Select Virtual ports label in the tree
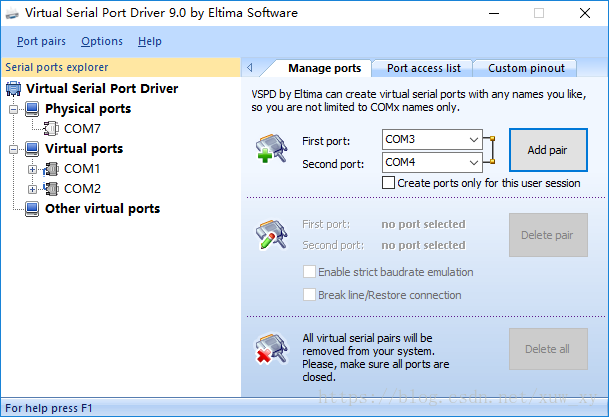The image size is (609, 417). [84, 149]
